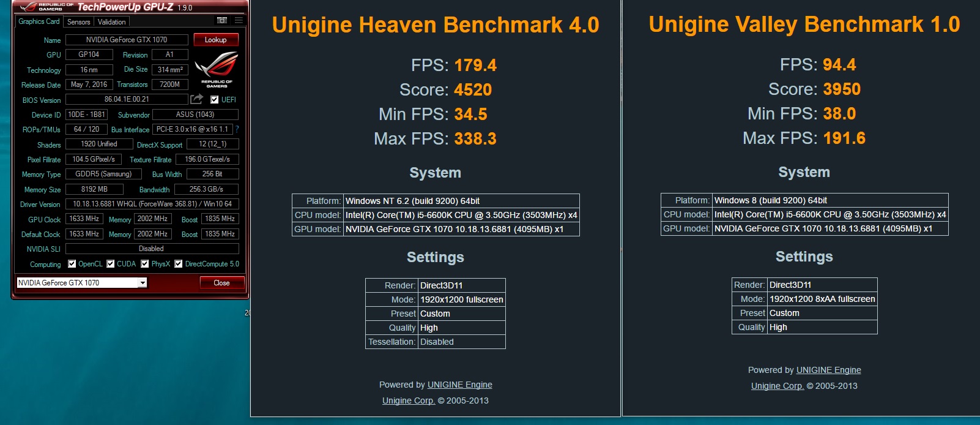Click the GPU Name field
980x425 pixels.
tap(127, 40)
